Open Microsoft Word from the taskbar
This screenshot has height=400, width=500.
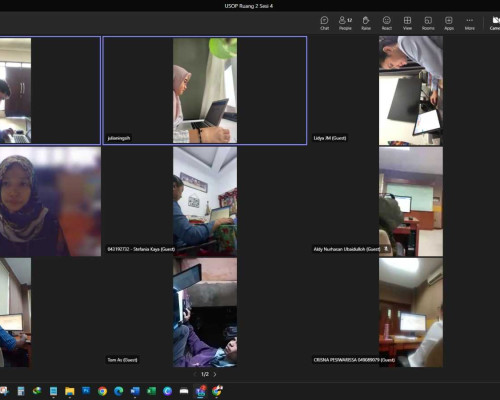click(135, 391)
